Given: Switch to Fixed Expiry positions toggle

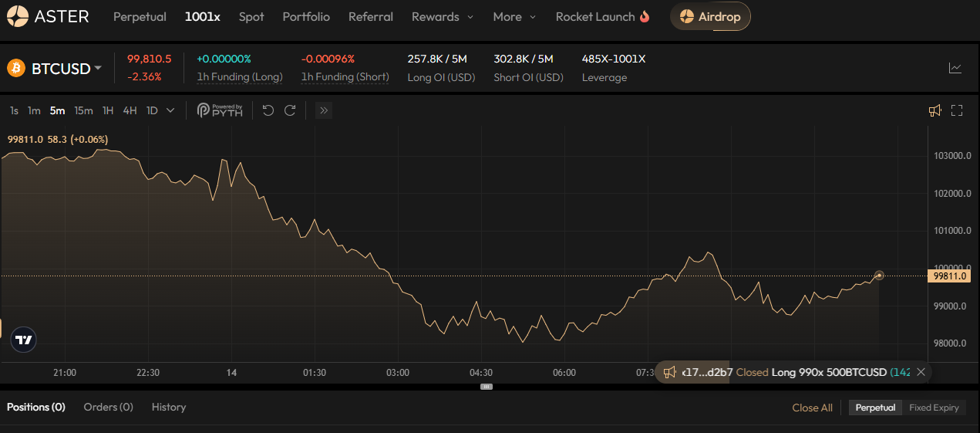Looking at the screenshot, I should (934, 408).
